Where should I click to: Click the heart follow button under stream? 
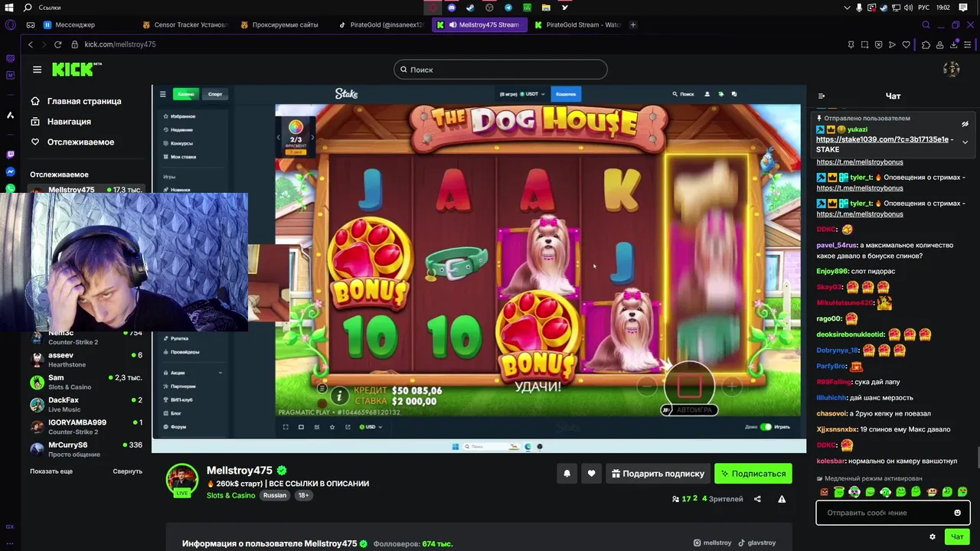tap(591, 474)
